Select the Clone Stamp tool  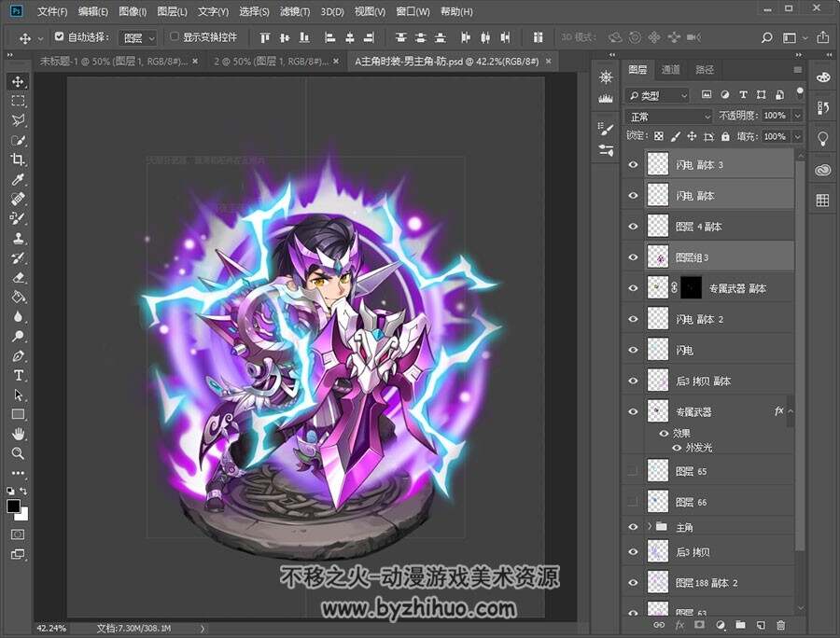click(x=18, y=238)
